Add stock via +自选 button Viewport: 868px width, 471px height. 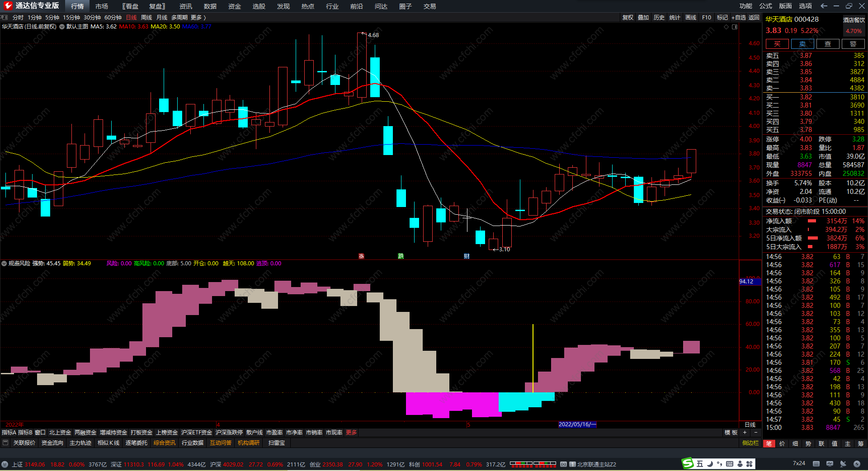[x=739, y=18]
